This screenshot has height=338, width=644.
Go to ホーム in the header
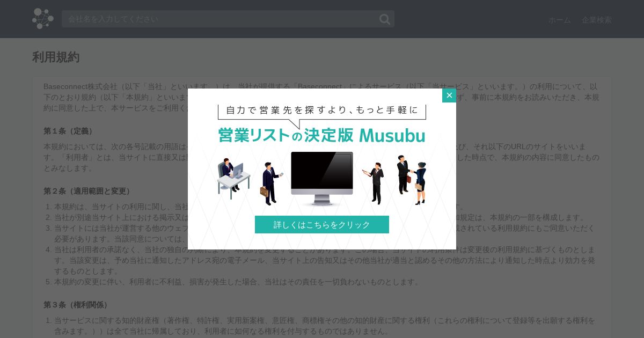560,20
